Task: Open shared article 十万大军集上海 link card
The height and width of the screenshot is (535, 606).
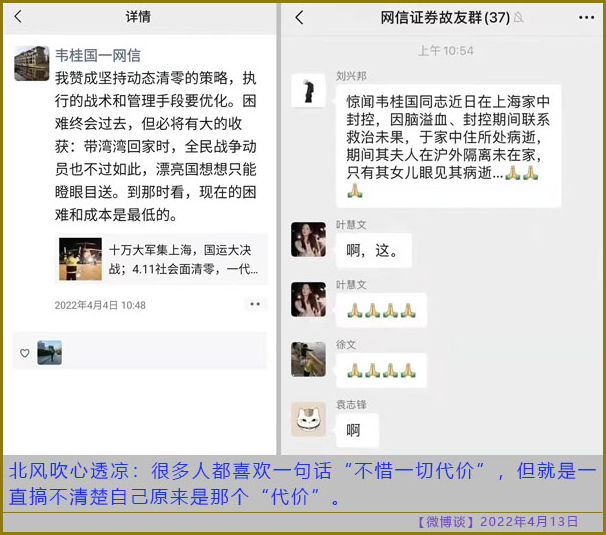Action: [161, 259]
